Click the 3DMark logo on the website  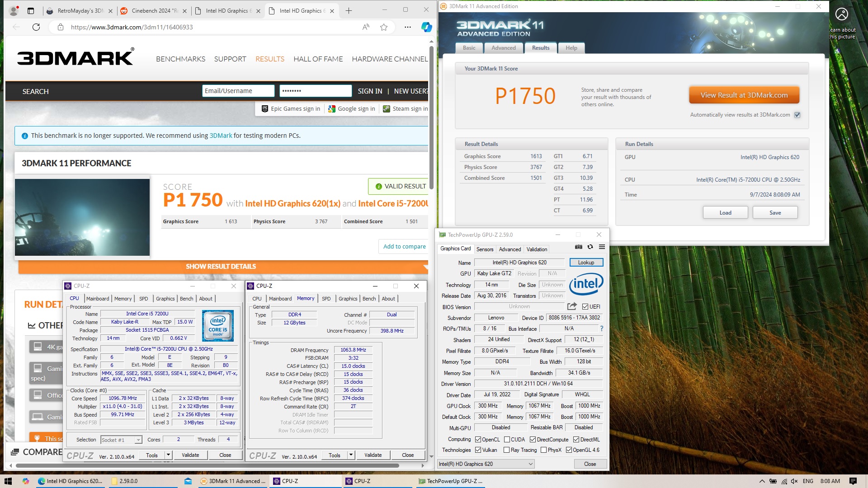point(75,57)
